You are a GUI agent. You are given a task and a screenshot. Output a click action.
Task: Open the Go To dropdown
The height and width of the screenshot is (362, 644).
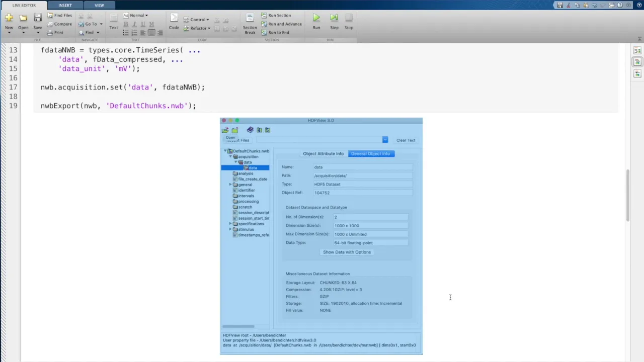pos(91,24)
